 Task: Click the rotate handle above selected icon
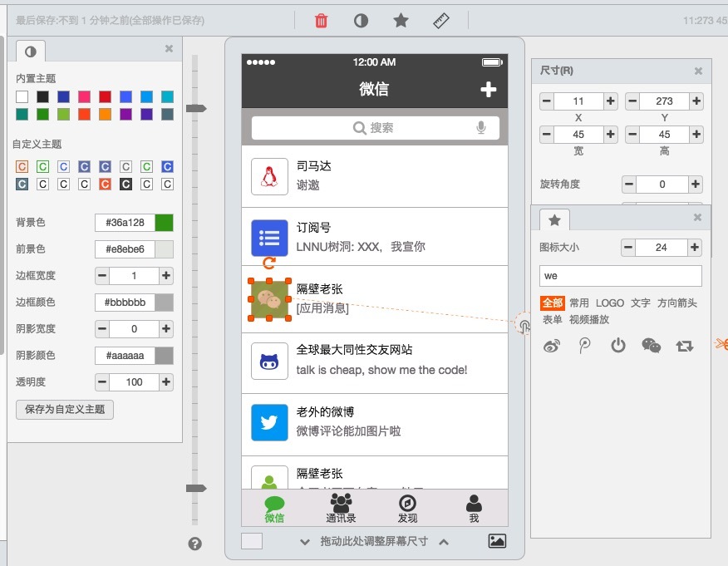click(x=269, y=263)
